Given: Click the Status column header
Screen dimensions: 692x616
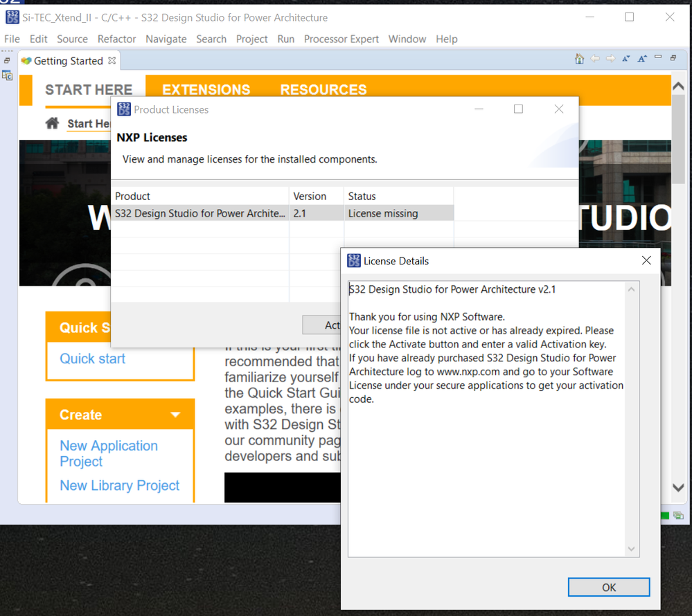Looking at the screenshot, I should click(x=398, y=197).
